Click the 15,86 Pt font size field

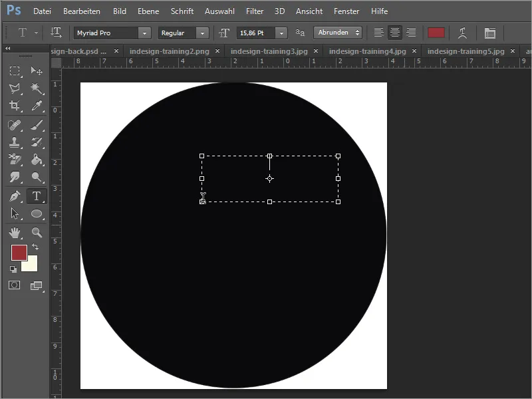tap(256, 33)
